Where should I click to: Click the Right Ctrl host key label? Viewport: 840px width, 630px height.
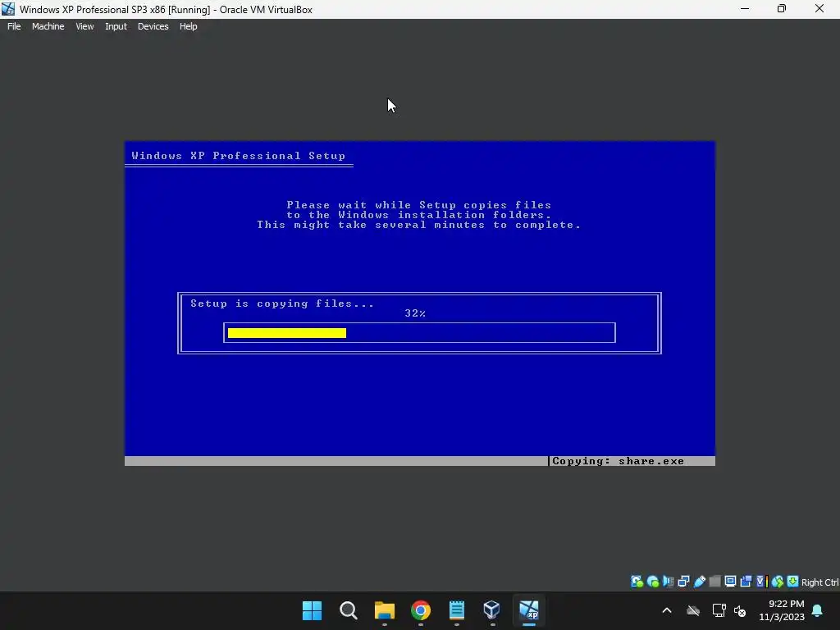click(x=819, y=582)
